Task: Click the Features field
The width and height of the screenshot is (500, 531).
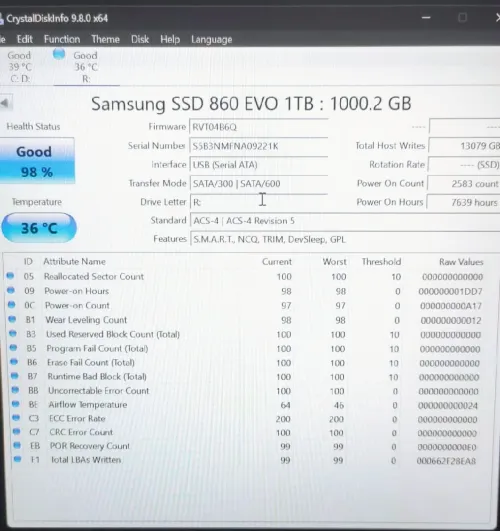Action: 345,239
